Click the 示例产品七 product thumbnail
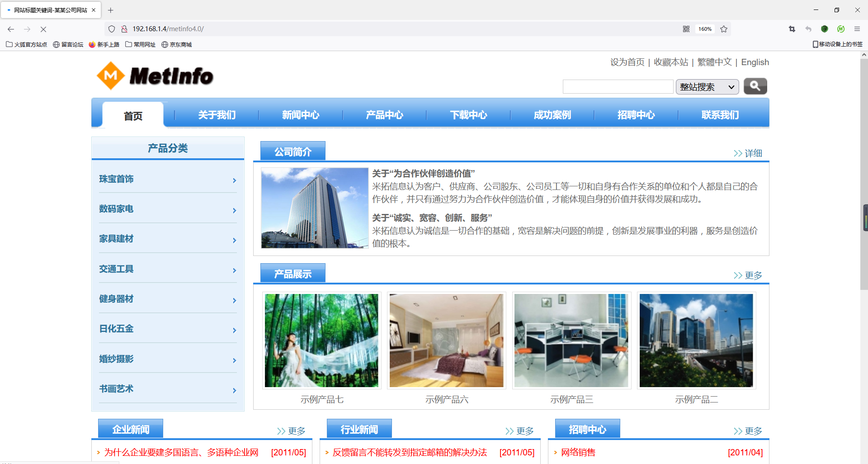 321,341
